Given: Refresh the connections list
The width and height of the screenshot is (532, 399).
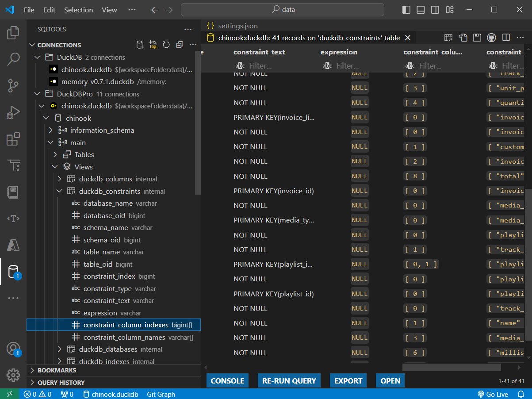Looking at the screenshot, I should click(x=166, y=45).
